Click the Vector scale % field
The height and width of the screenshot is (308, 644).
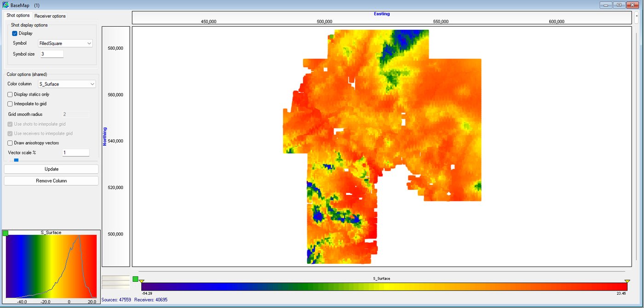tap(75, 152)
